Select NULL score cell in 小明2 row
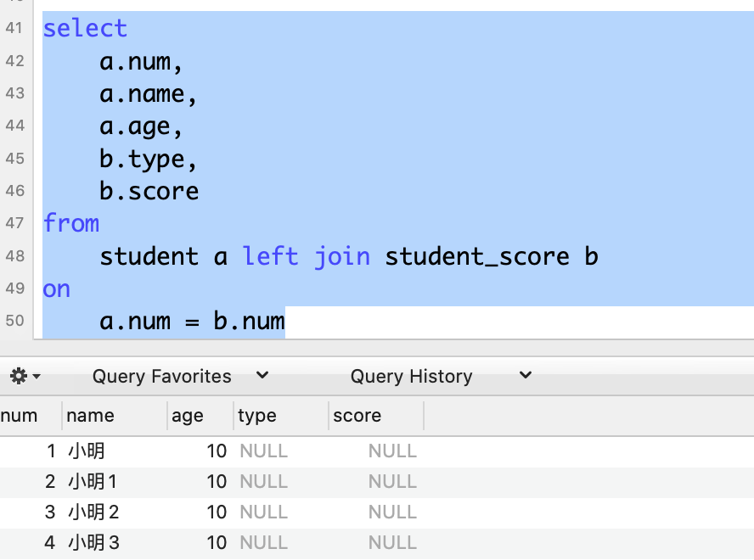This screenshot has height=560, width=754. (392, 512)
